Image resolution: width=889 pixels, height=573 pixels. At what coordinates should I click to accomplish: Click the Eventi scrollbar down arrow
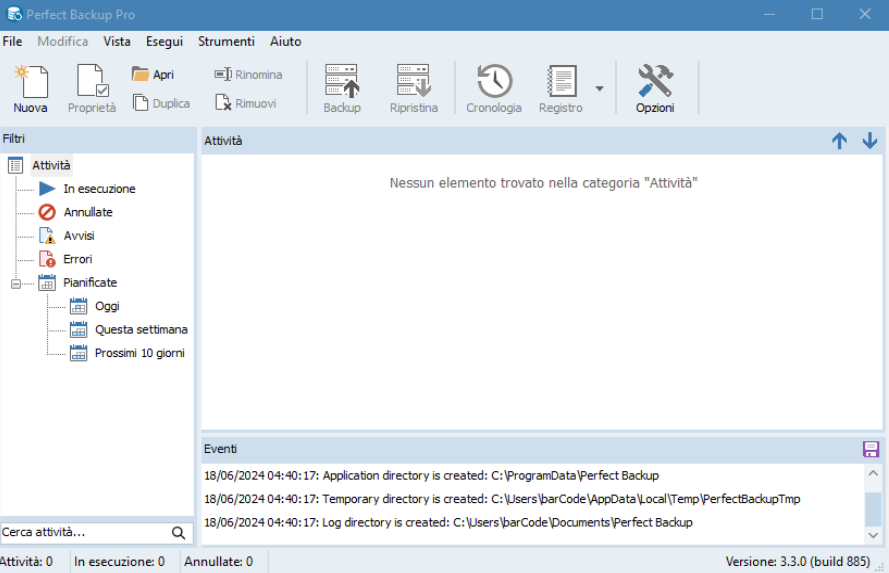click(873, 536)
